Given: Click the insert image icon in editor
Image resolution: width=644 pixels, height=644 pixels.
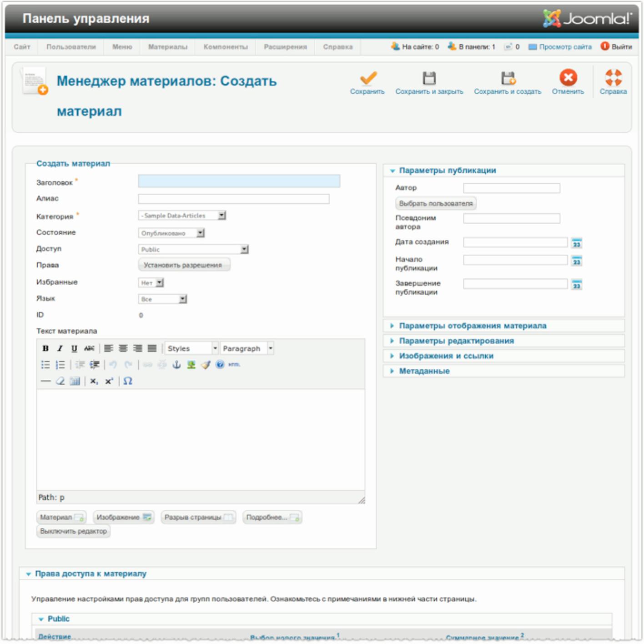Looking at the screenshot, I should (191, 365).
